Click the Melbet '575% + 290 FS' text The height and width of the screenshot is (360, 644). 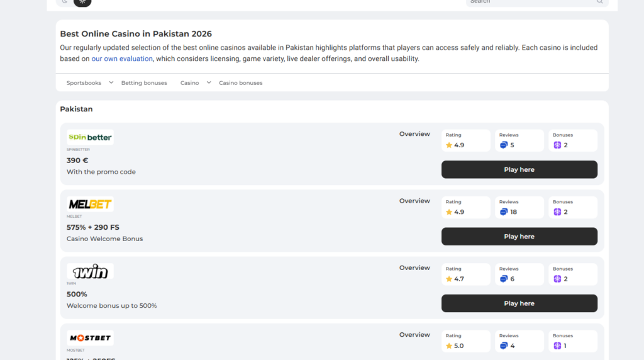[x=93, y=227]
